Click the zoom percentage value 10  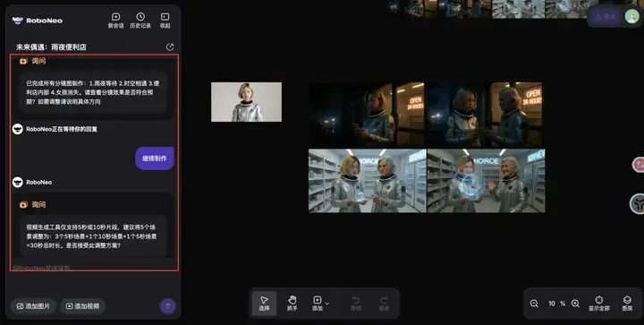(552, 304)
